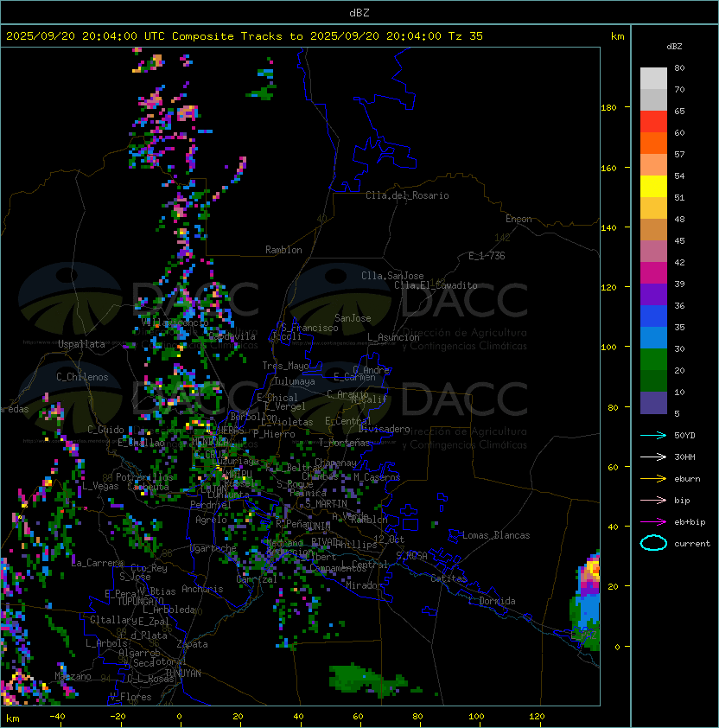Screen dimensions: 719x728
Task: Click the Uspallata map label
Action: click(x=81, y=344)
